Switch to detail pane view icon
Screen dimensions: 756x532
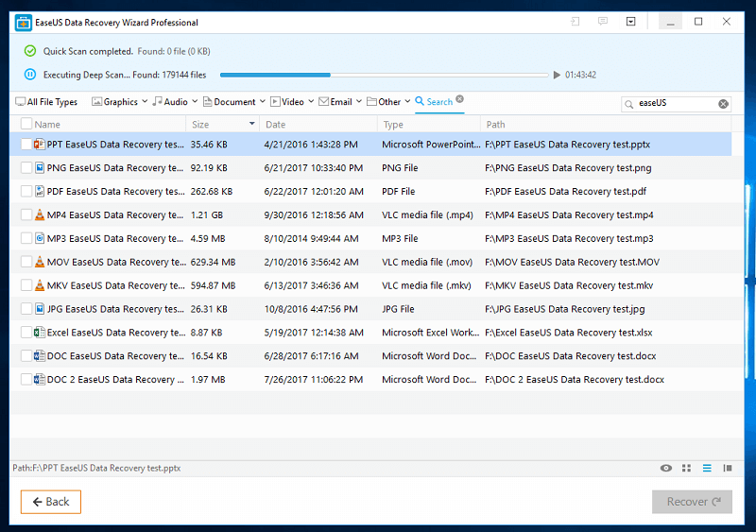[728, 468]
